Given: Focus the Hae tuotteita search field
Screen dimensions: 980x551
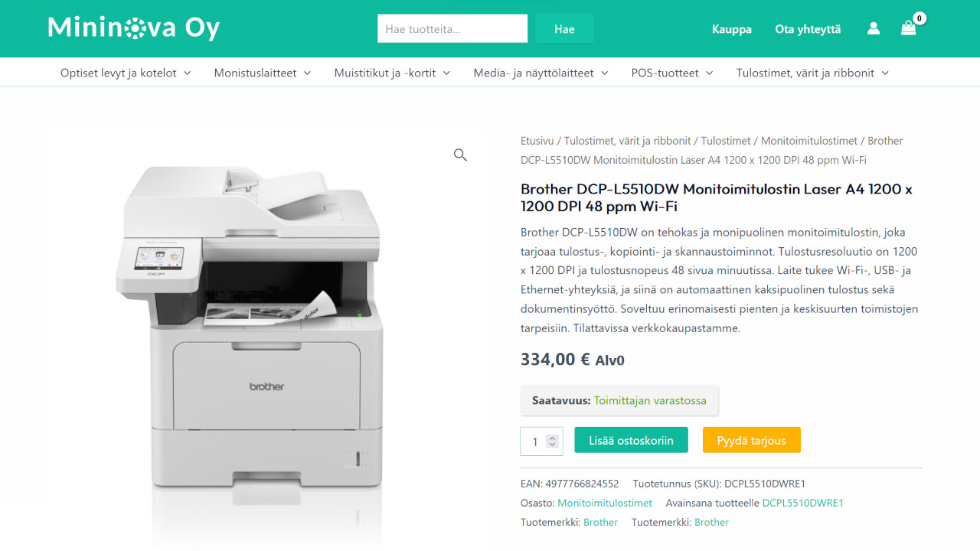Looking at the screenshot, I should [452, 28].
